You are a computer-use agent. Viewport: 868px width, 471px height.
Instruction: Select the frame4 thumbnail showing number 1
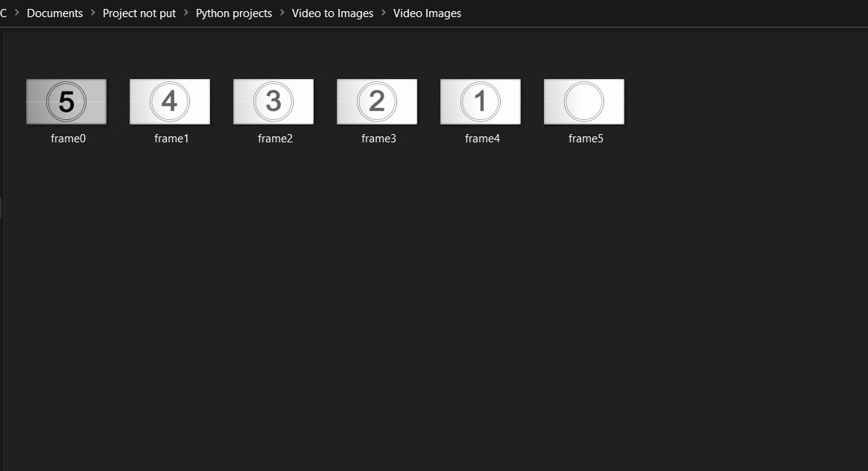click(481, 102)
